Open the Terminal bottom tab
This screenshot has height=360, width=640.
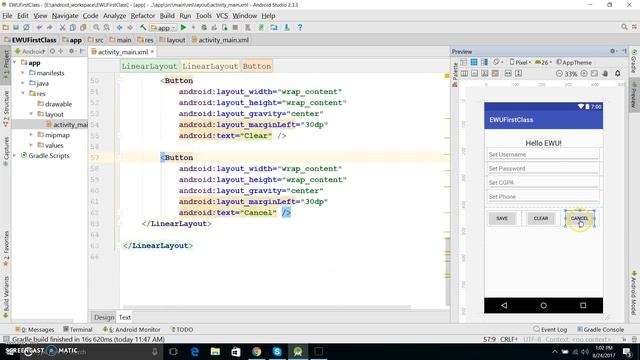[x=78, y=329]
